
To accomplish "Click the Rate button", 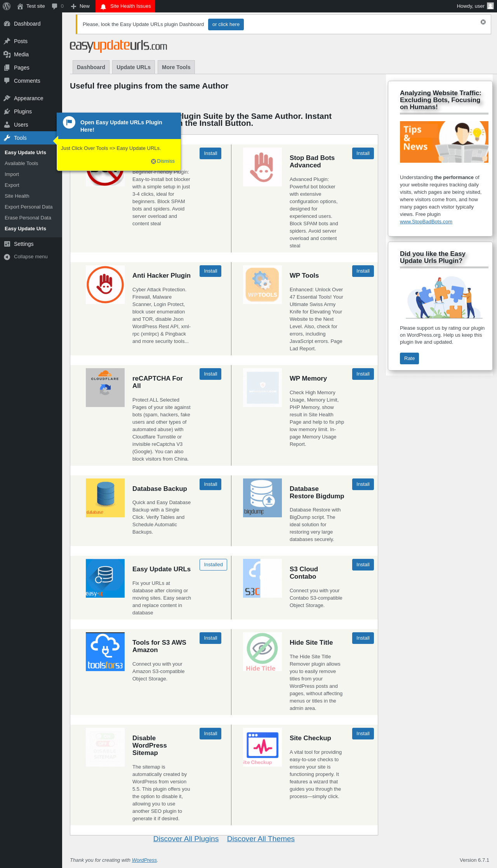I will [409, 358].
